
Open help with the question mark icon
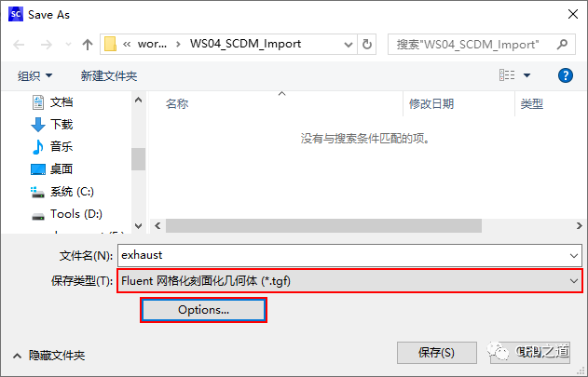click(565, 75)
